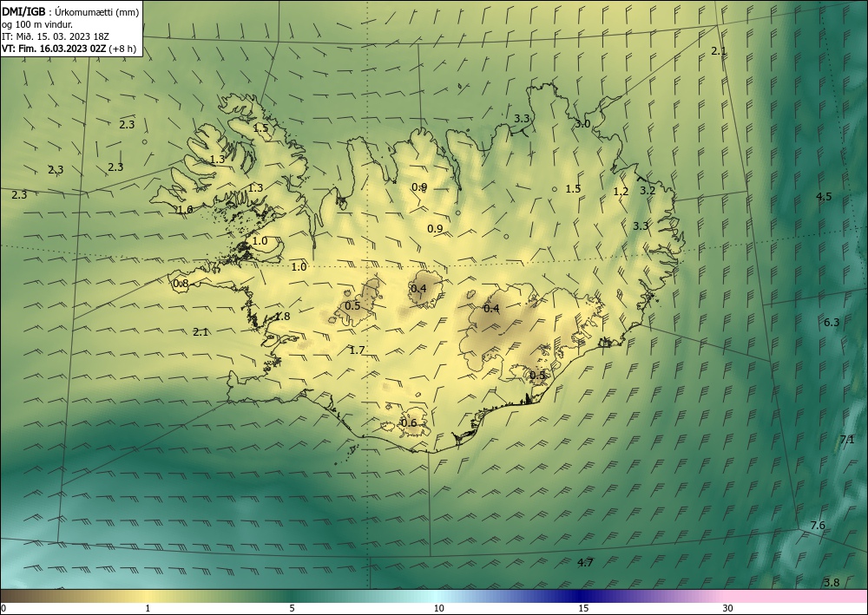Click the 4.7 value south of Iceland
868x615 pixels.
[585, 562]
